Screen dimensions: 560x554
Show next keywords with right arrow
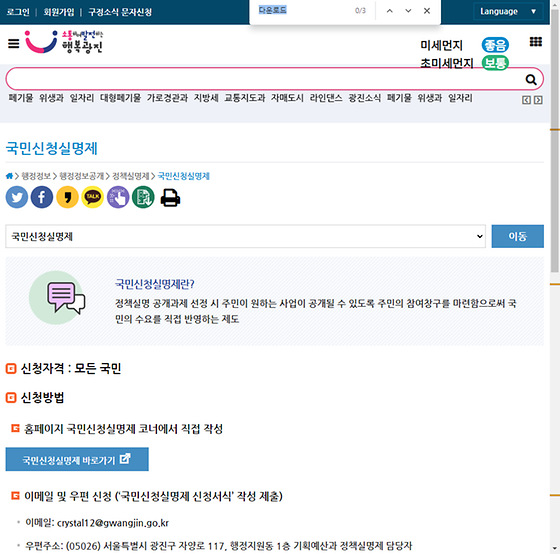click(x=538, y=100)
